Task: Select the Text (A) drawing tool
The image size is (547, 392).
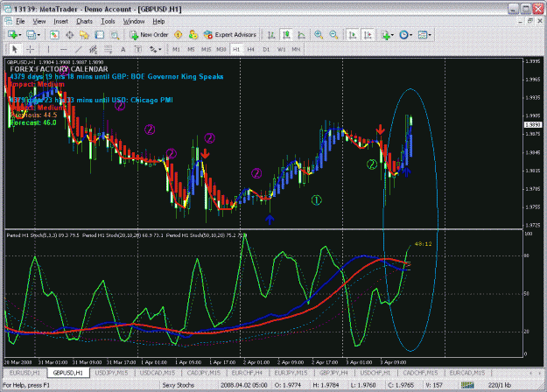Action: (x=123, y=50)
